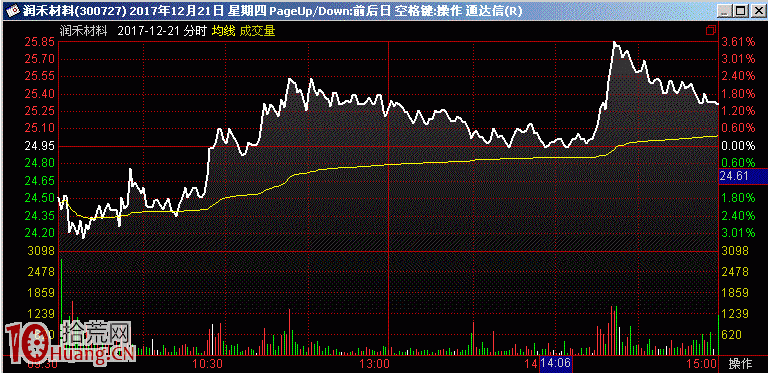This screenshot has width=768, height=373.
Task: Toggle the 均线 average line legend
Action: (x=223, y=31)
